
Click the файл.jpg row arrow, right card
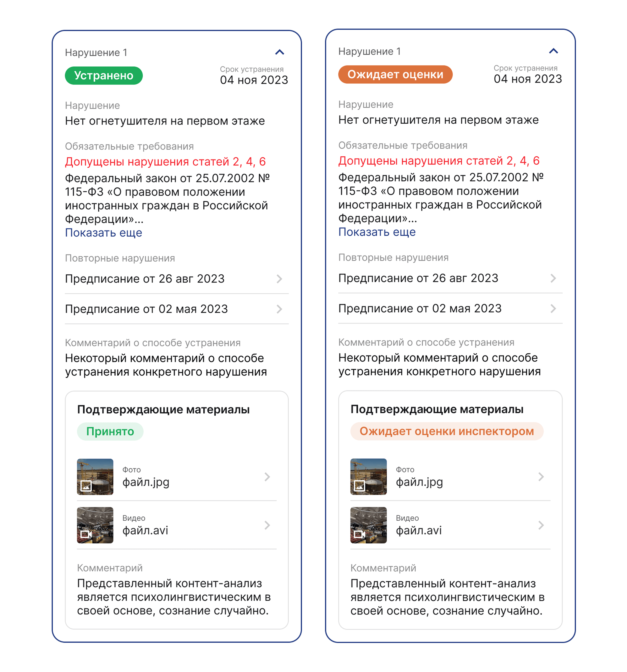click(x=541, y=477)
